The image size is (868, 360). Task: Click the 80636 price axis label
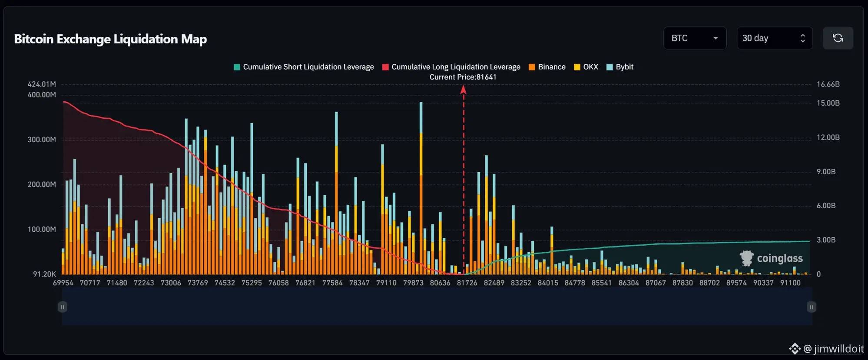tap(440, 283)
